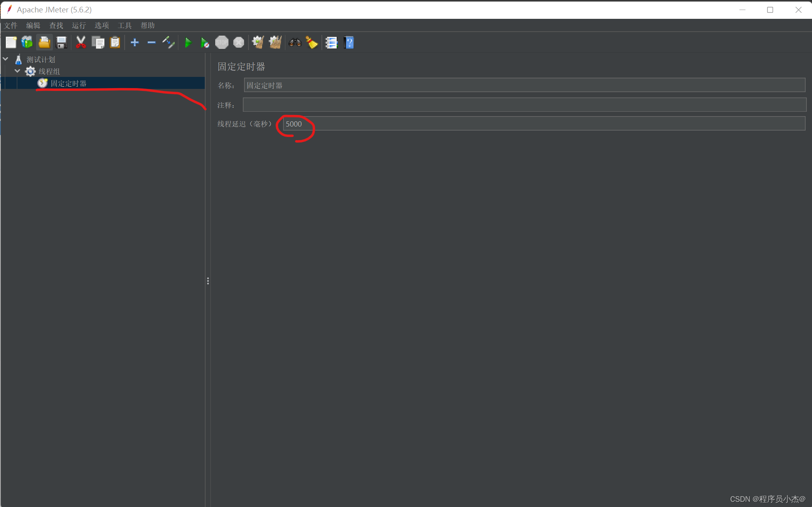This screenshot has width=812, height=507.
Task: Click the Stop test icon
Action: click(222, 42)
